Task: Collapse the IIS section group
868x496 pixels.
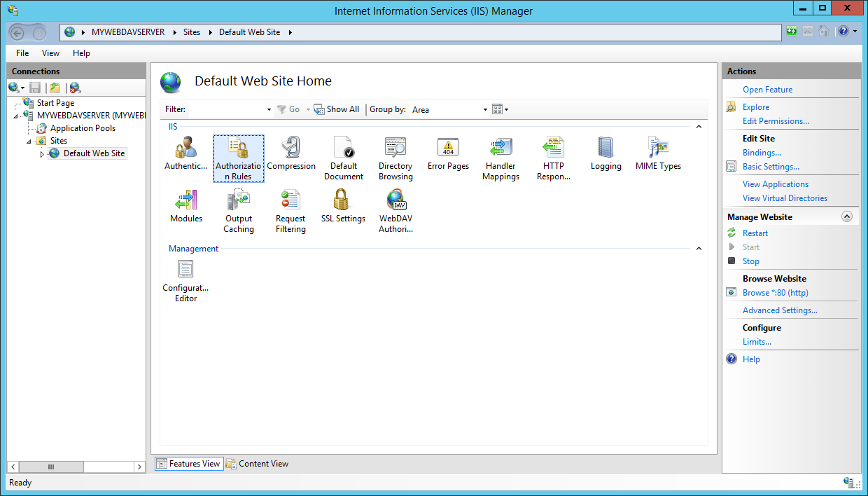Action: point(698,127)
